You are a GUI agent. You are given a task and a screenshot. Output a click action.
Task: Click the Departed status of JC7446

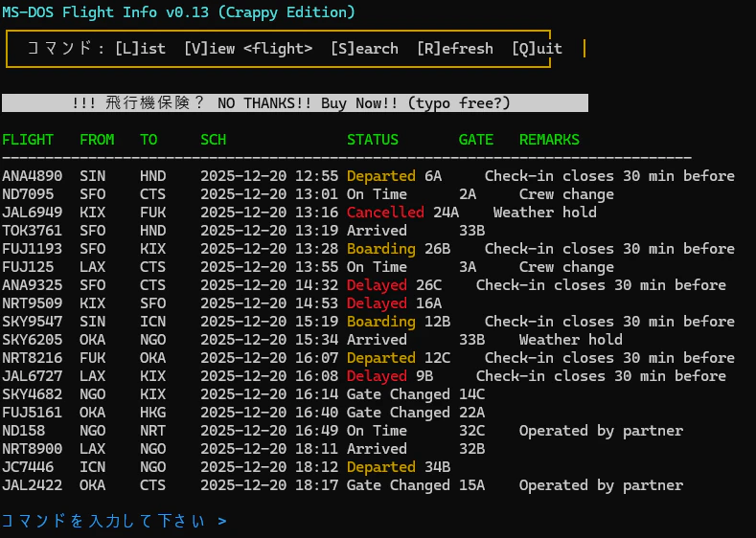[x=381, y=467]
